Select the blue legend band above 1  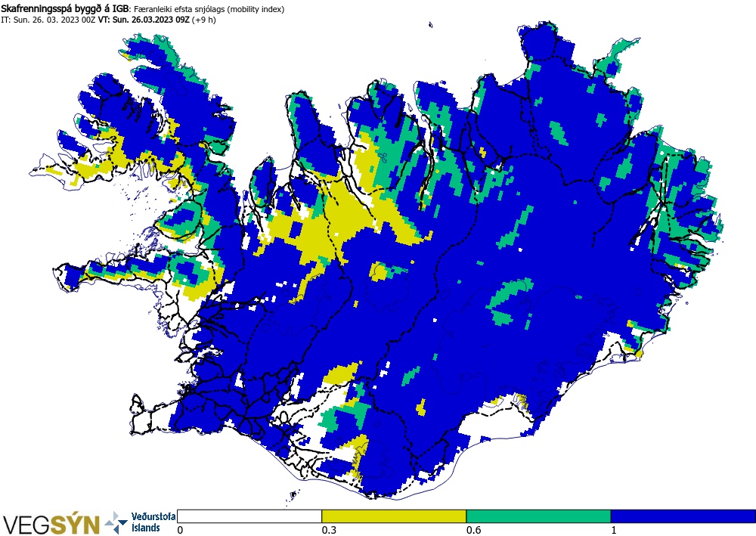coord(683,516)
